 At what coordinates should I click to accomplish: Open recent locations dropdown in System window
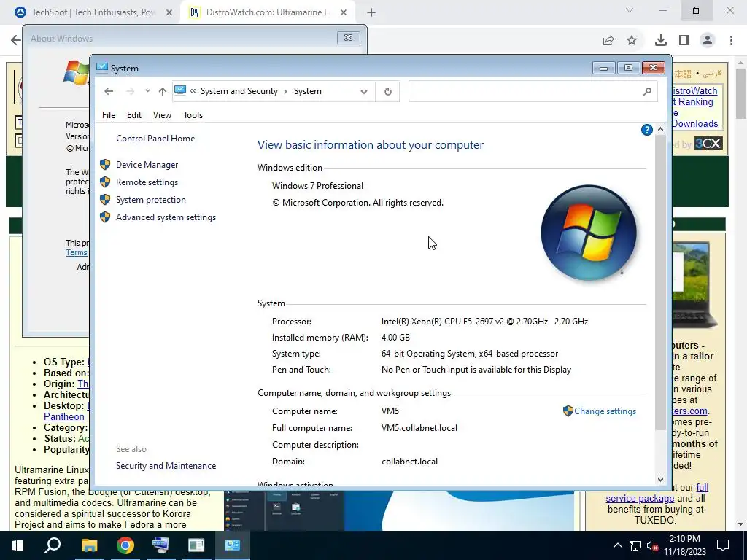147,91
